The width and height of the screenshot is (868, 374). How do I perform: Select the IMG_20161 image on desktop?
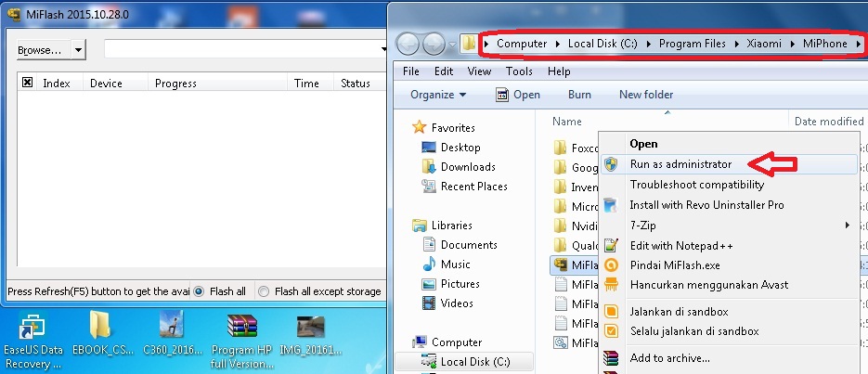click(x=310, y=335)
